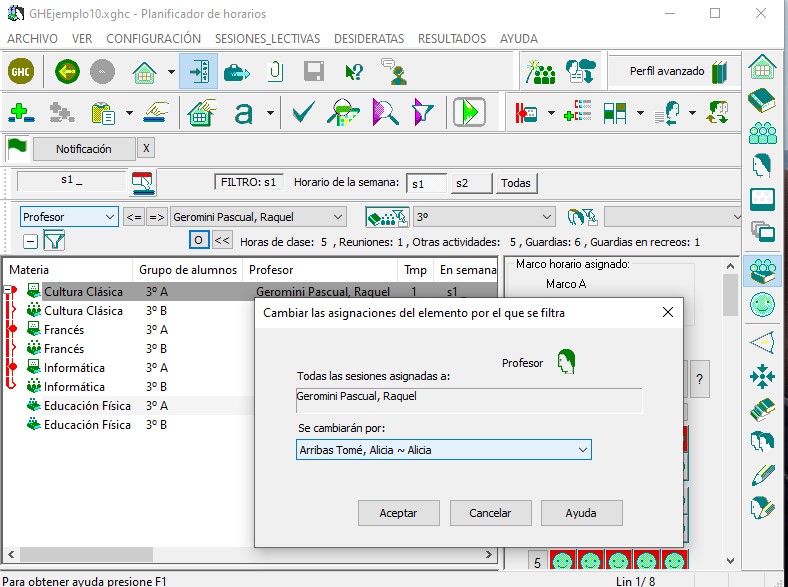Click the smiley face sidebar icon

coord(763,303)
